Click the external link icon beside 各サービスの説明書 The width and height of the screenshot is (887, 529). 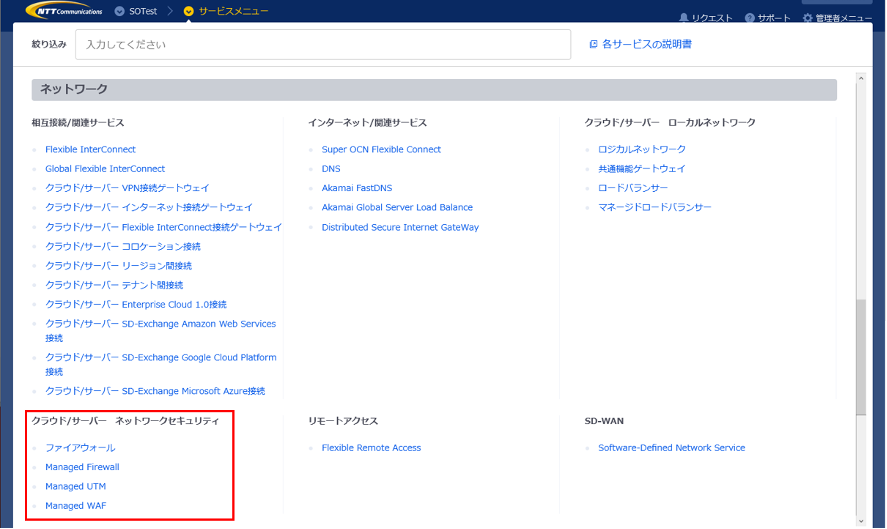[x=593, y=44]
